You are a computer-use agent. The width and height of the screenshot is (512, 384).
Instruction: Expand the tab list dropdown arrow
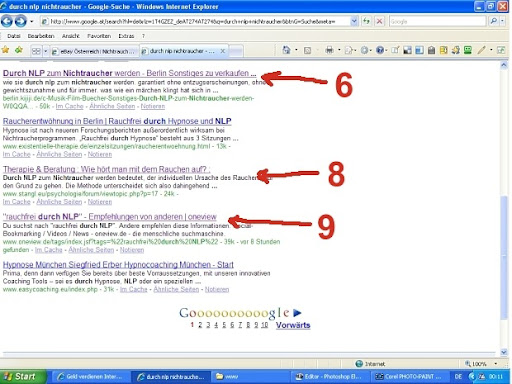pyautogui.click(x=46, y=51)
